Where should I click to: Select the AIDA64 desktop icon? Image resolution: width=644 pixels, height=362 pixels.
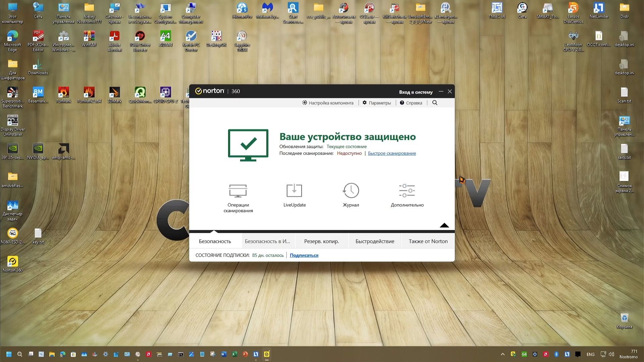(165, 39)
